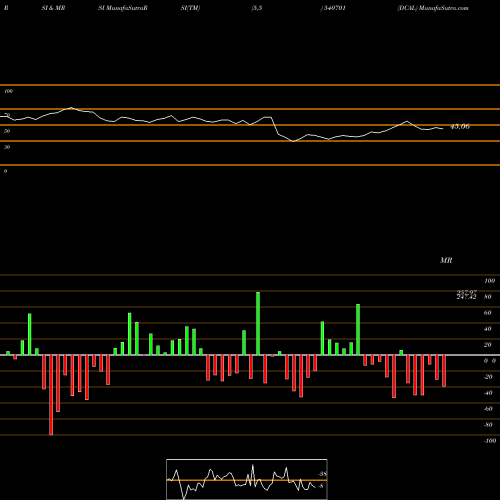This screenshot has width=500, height=500.
Task: Click the 'SI MunafaSutraR' header label
Action: click(123, 8)
